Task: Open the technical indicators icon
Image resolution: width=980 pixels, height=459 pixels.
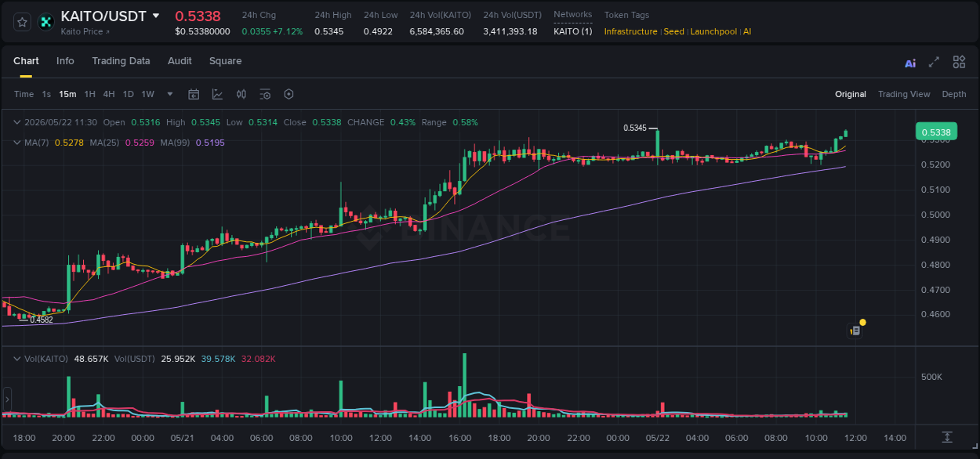Action: point(217,94)
